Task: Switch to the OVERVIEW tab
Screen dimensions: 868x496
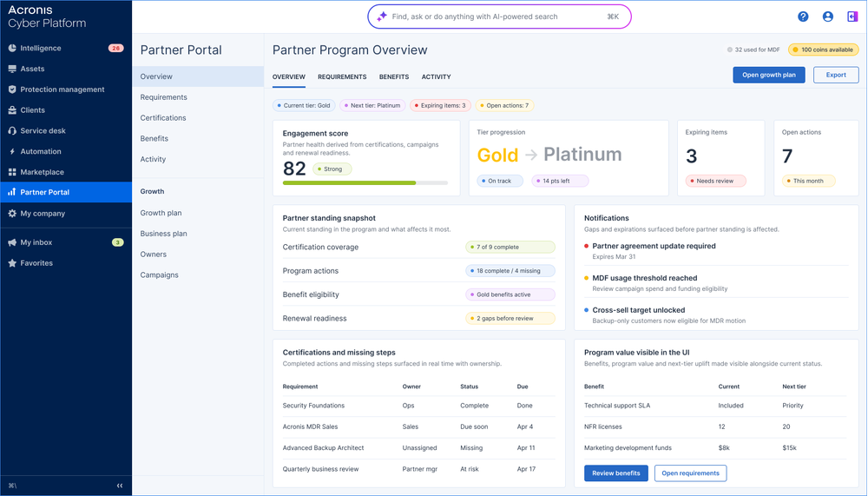Action: 288,77
